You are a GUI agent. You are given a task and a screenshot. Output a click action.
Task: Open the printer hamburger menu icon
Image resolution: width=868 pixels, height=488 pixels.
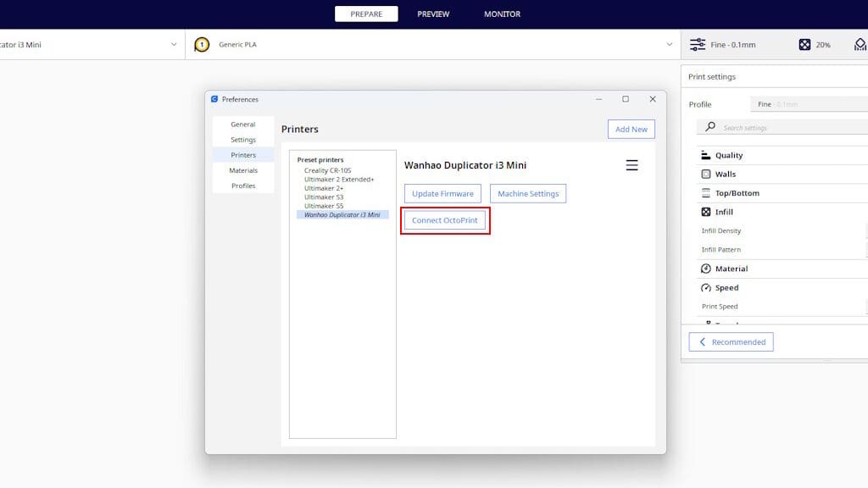click(x=632, y=165)
